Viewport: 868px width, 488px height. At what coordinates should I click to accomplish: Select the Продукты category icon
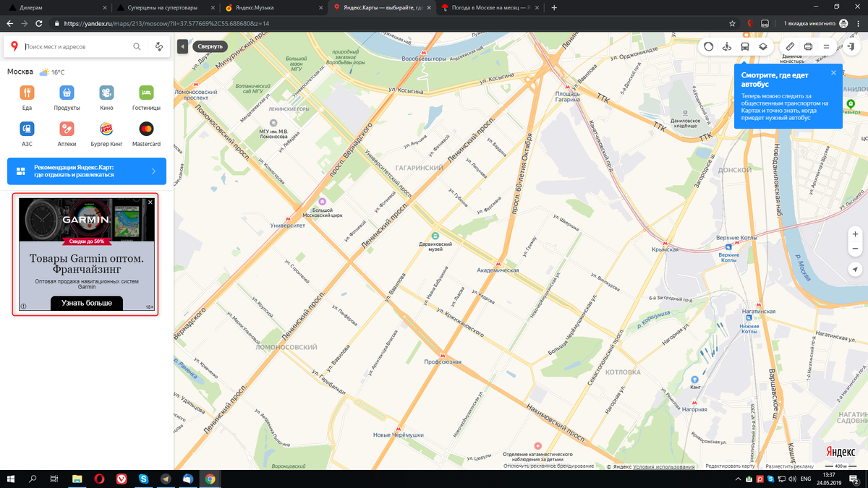point(67,93)
